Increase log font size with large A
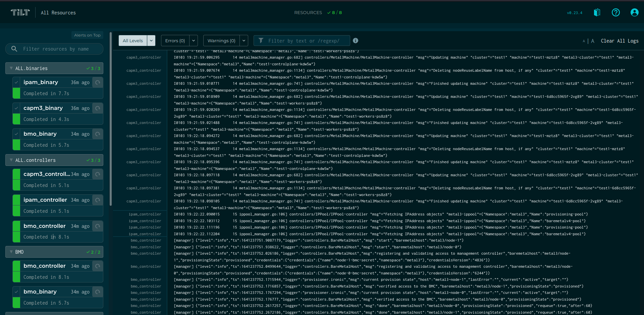The height and width of the screenshot is (315, 644). [x=593, y=41]
